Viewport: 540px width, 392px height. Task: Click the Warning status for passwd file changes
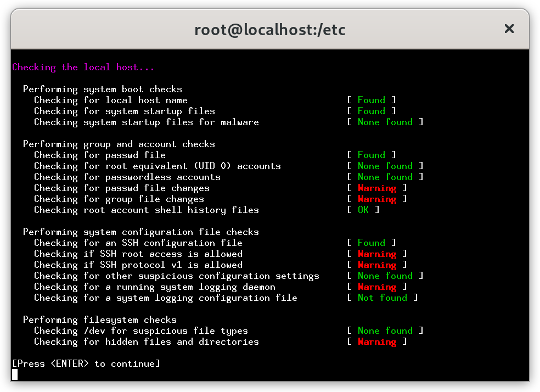(x=377, y=188)
